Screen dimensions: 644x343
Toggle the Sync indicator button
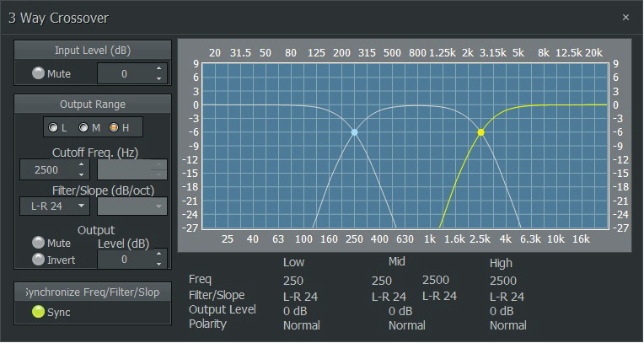click(37, 313)
